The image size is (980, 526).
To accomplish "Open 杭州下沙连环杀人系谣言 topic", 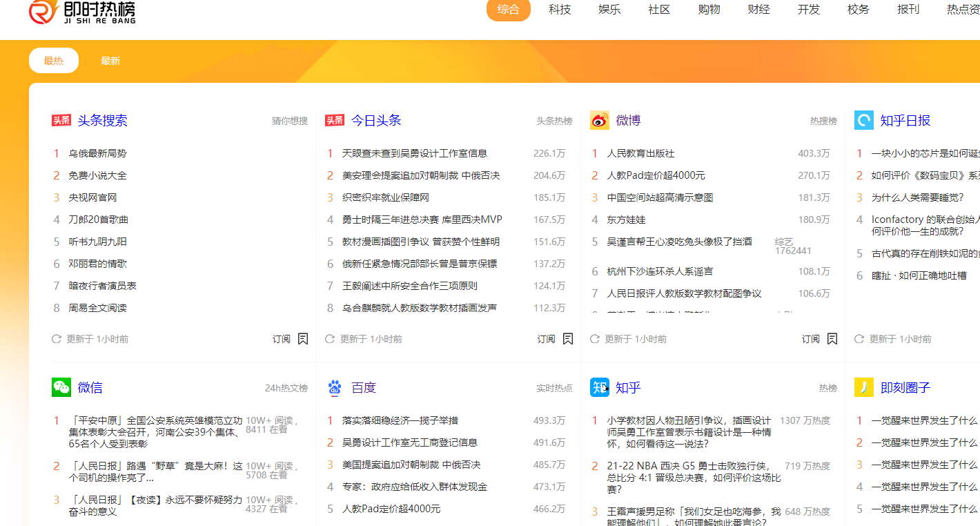I will 660,271.
